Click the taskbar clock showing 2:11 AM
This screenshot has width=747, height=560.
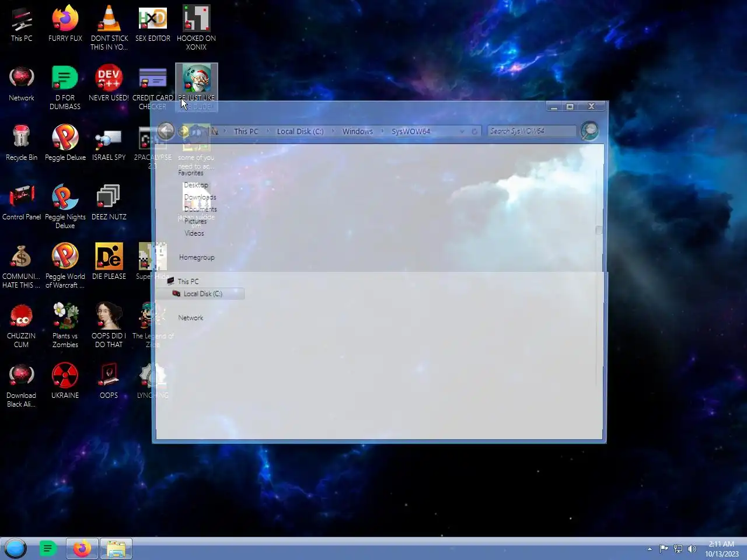[721, 549]
